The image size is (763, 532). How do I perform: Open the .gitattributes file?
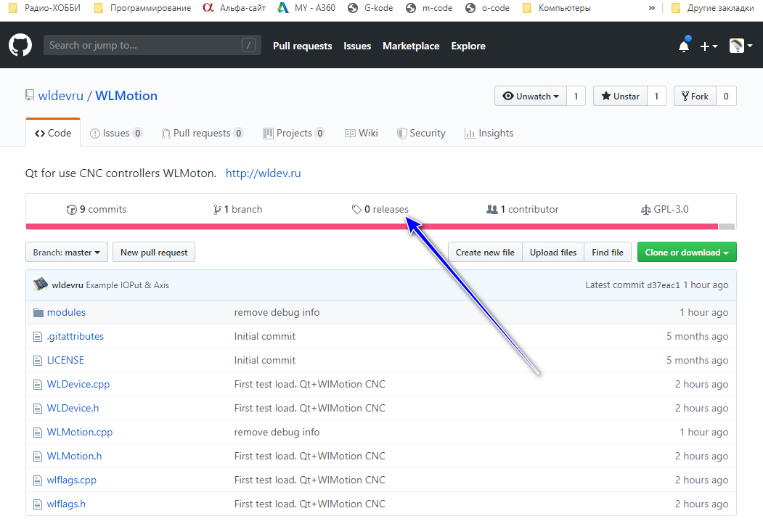[x=76, y=336]
